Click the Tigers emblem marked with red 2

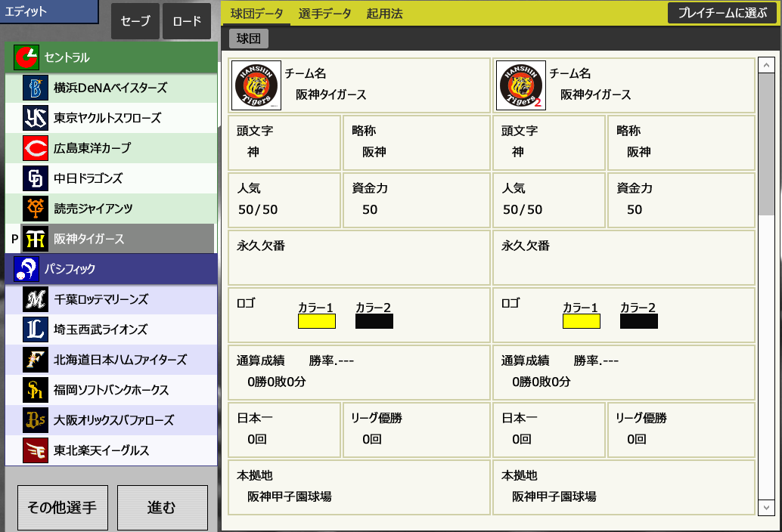pos(521,85)
